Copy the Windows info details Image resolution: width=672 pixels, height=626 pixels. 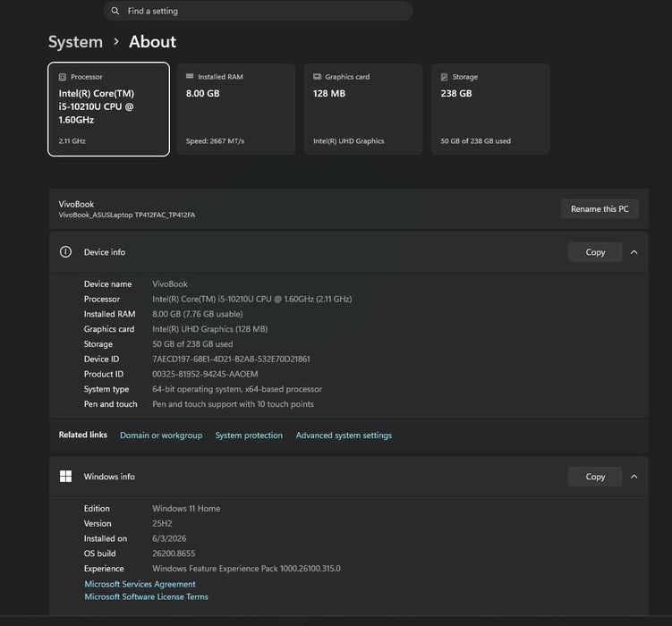pyautogui.click(x=595, y=477)
